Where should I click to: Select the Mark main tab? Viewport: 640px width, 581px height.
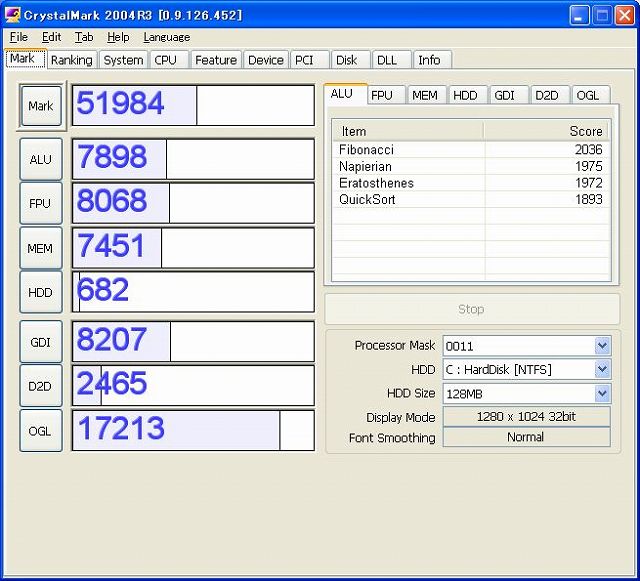[26, 58]
